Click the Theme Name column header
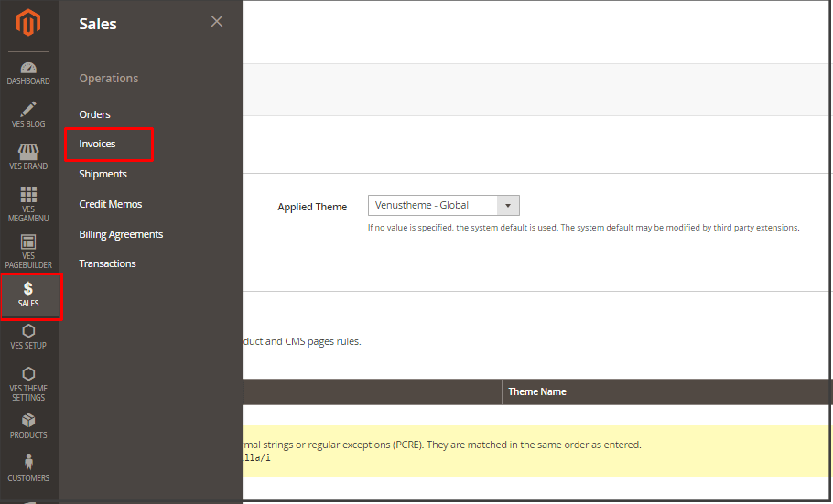 [x=537, y=391]
